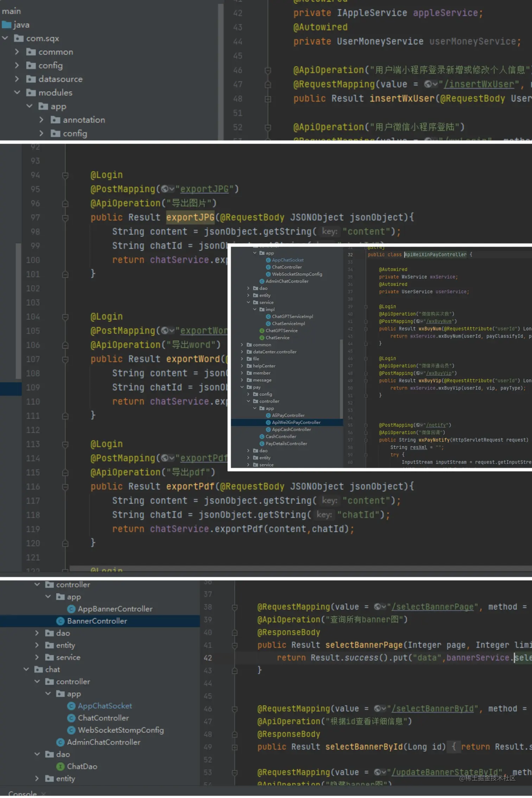This screenshot has width=532, height=798.
Task: Click the ChatGPTServiceImpl class icon
Action: [268, 317]
